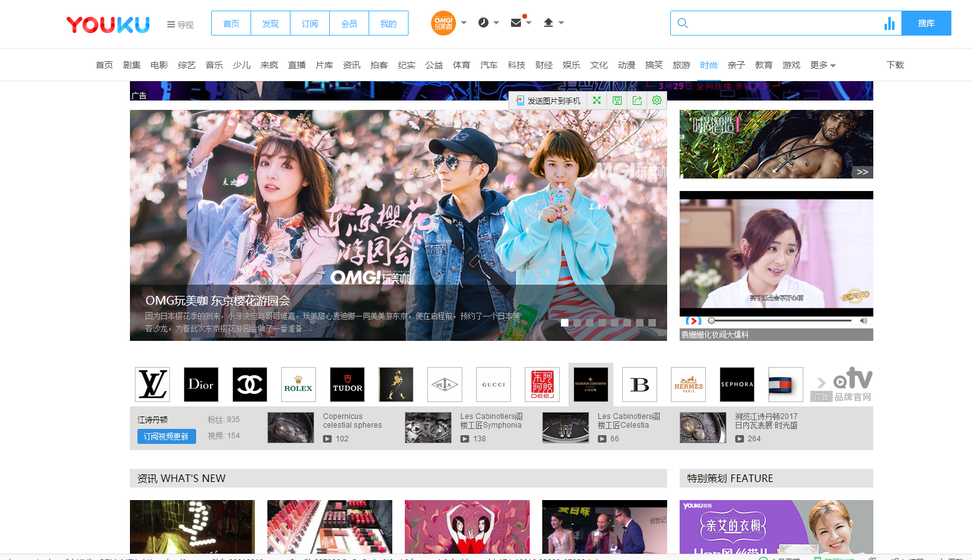Open the 电影 channel
This screenshot has height=560, width=972.
coord(159,65)
